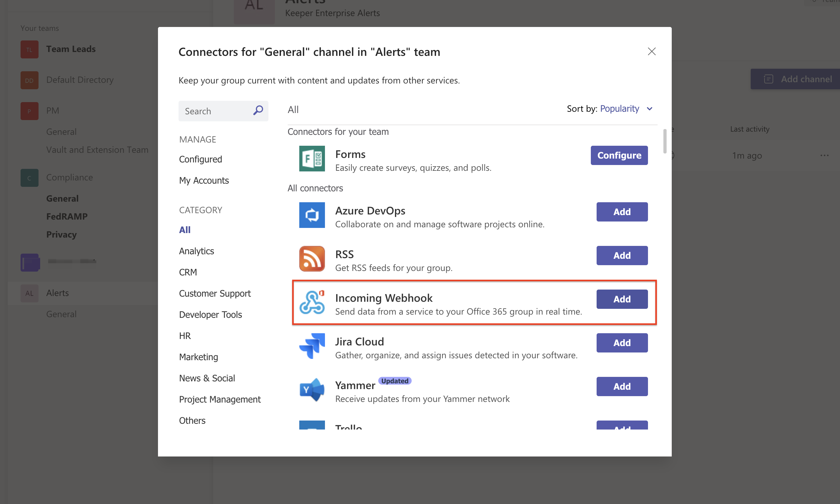Viewport: 840px width, 504px height.
Task: Open the Sort by Popularity dropdown
Action: [619, 109]
